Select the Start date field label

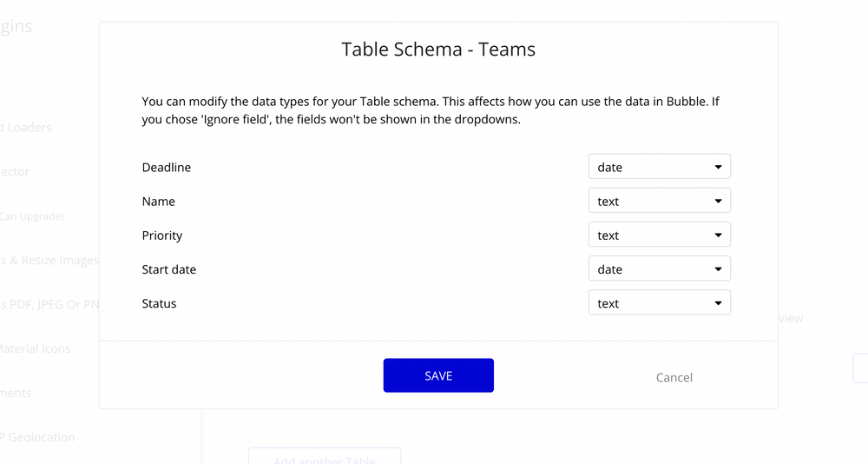tap(169, 269)
